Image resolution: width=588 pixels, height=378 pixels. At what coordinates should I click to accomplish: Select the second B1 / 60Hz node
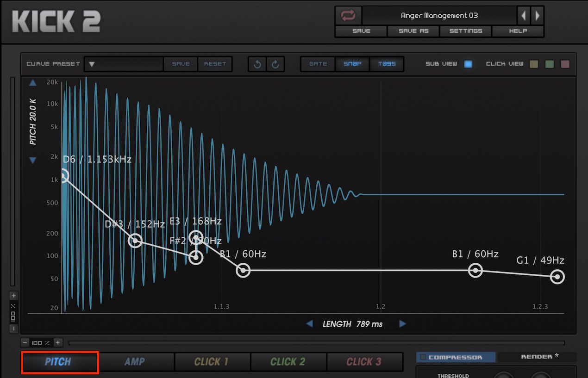[x=475, y=270]
